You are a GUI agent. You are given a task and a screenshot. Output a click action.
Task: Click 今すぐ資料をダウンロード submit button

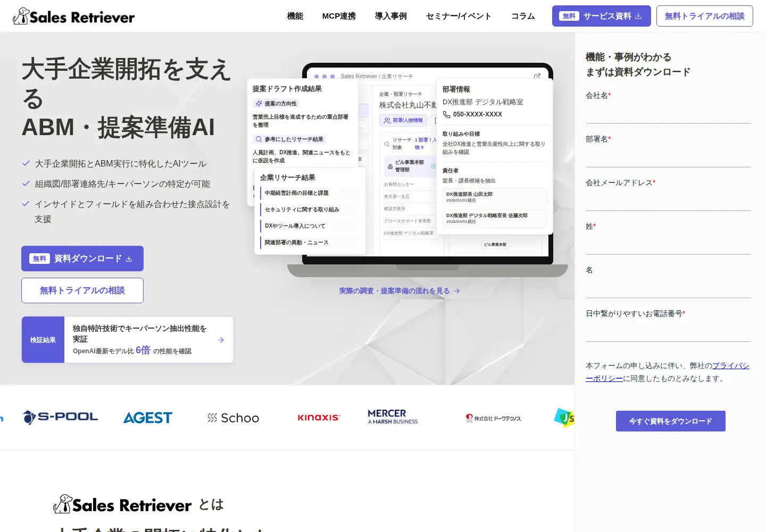[670, 421]
